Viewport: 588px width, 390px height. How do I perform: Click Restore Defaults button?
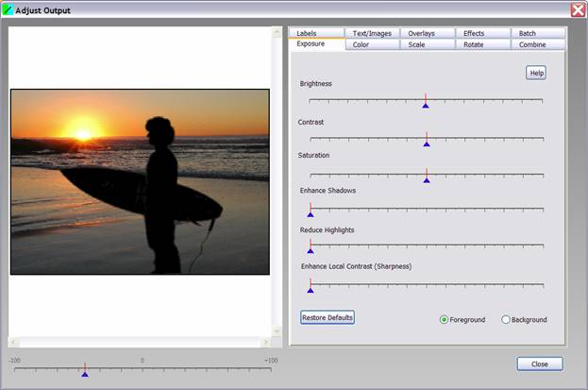pyautogui.click(x=328, y=317)
